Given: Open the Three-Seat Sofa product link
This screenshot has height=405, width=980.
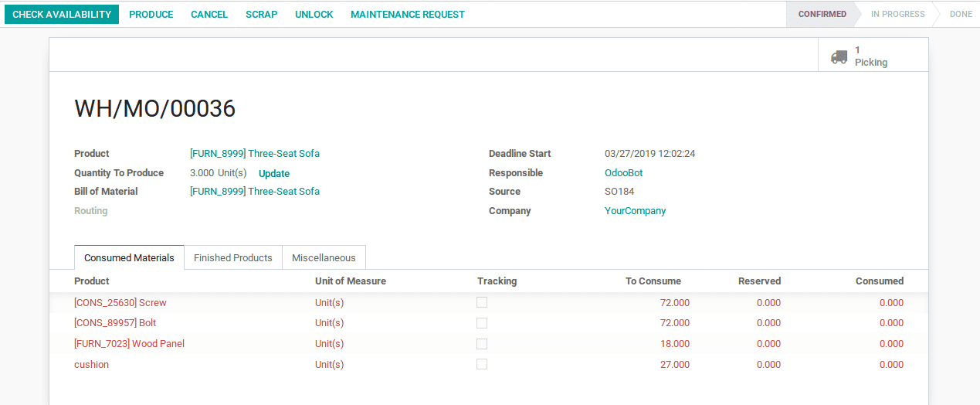Looking at the screenshot, I should [x=255, y=154].
